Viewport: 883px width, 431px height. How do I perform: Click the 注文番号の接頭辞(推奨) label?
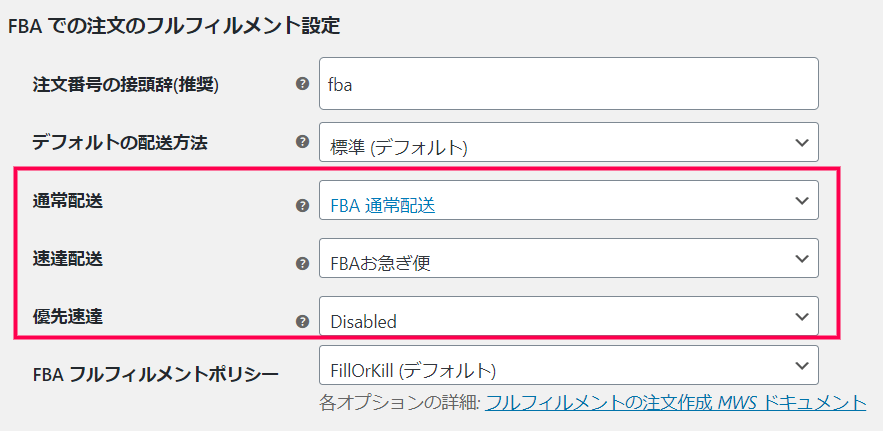(125, 84)
